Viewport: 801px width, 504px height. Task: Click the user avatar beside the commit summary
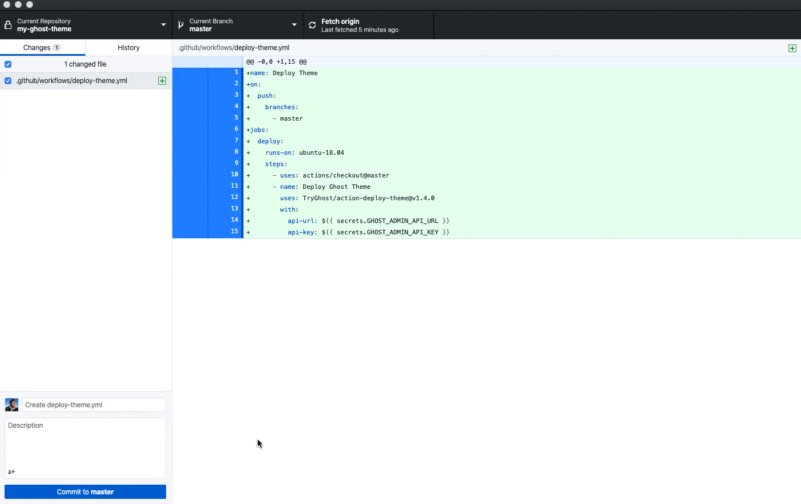tap(12, 405)
